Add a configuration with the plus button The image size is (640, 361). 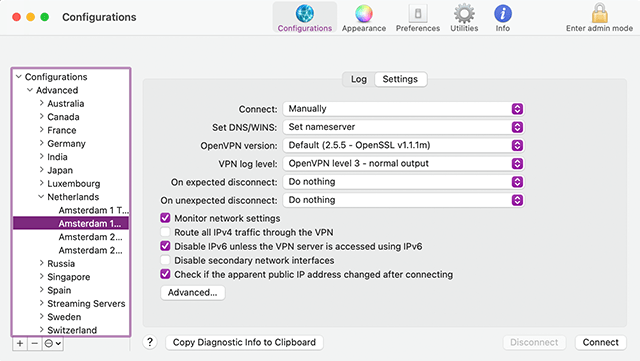[x=20, y=343]
